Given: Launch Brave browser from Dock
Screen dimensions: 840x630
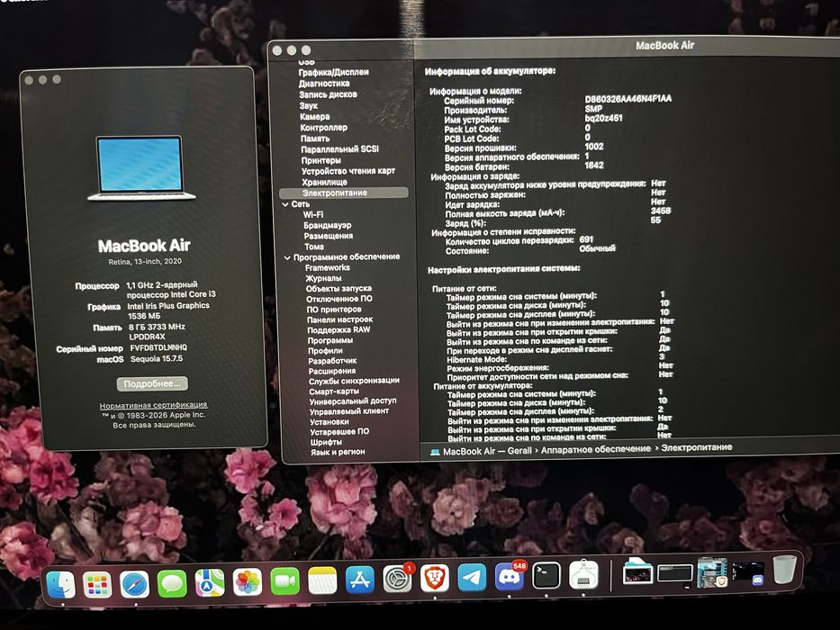Looking at the screenshot, I should click(x=435, y=578).
